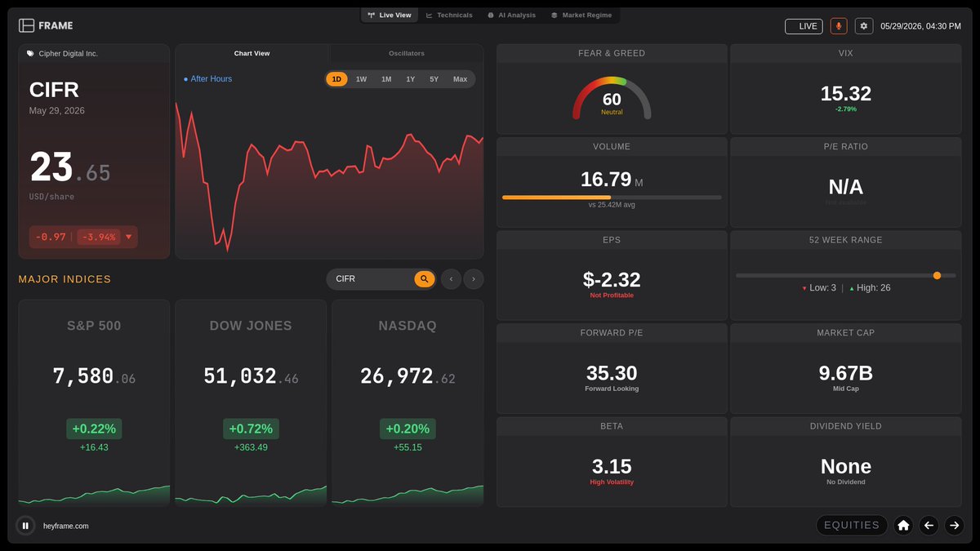Go to previous ticker with left chevron

coord(451,279)
